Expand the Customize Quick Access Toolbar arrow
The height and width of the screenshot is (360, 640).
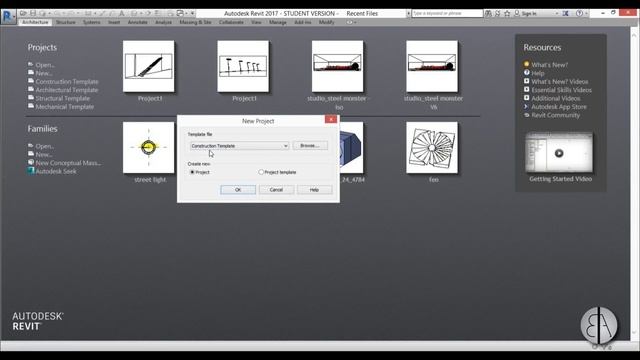click(x=193, y=14)
